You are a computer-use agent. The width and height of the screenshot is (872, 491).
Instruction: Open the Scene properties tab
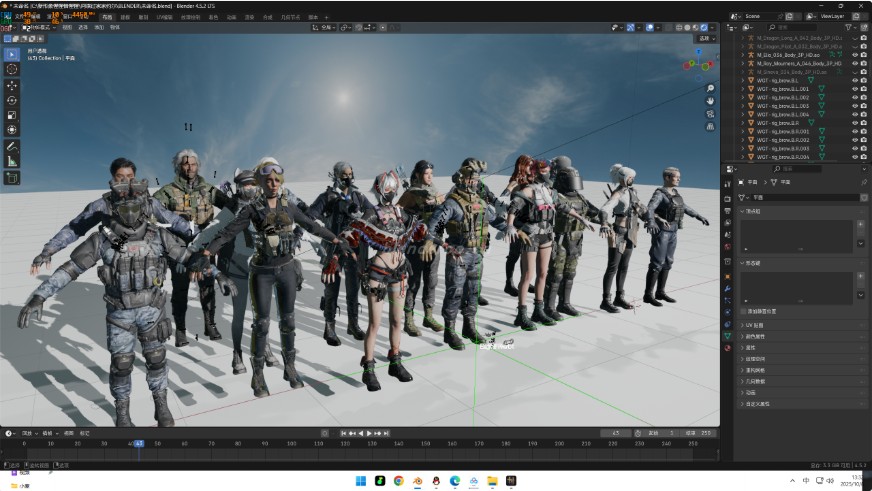pyautogui.click(x=727, y=235)
